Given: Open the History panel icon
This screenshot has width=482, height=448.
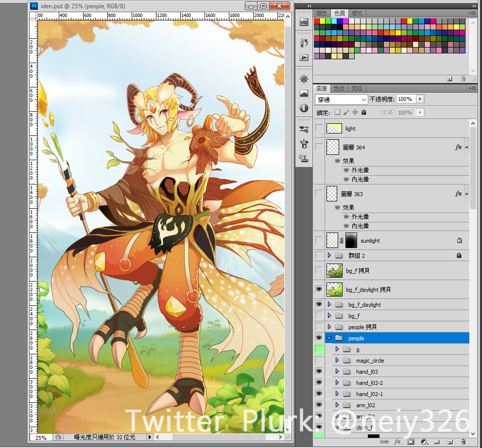Looking at the screenshot, I should coord(304,43).
